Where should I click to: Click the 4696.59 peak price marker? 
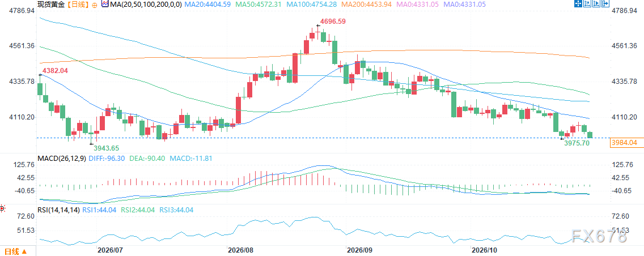click(333, 20)
